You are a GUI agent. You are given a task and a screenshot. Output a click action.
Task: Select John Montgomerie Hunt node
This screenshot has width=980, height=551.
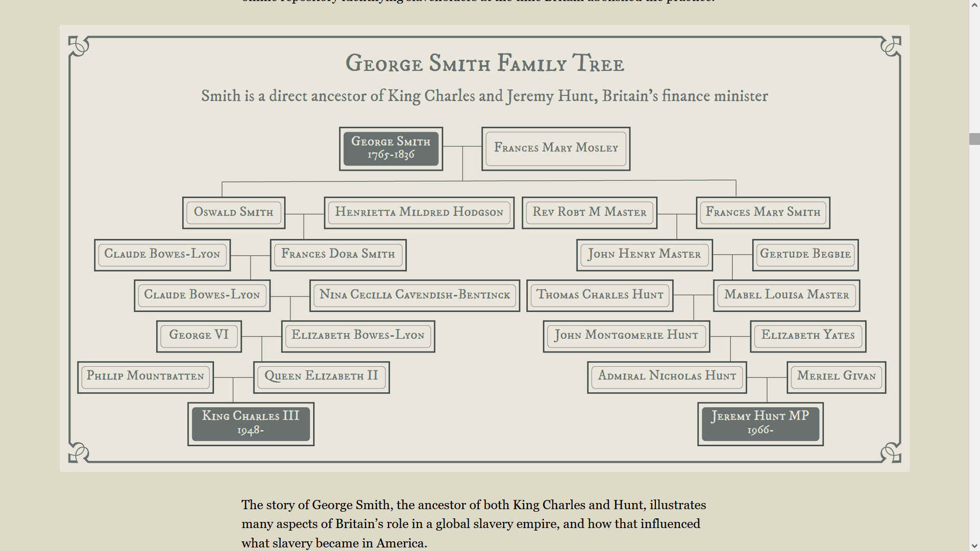(x=626, y=336)
